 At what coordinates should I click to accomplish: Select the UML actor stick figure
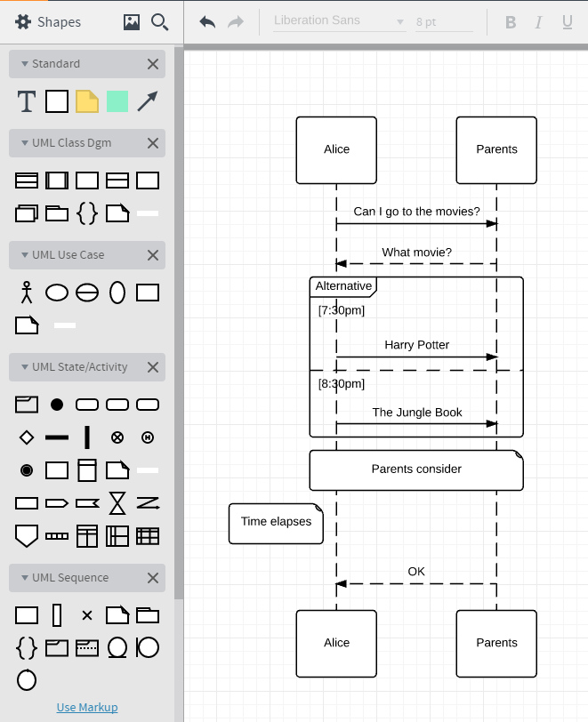pyautogui.click(x=27, y=293)
